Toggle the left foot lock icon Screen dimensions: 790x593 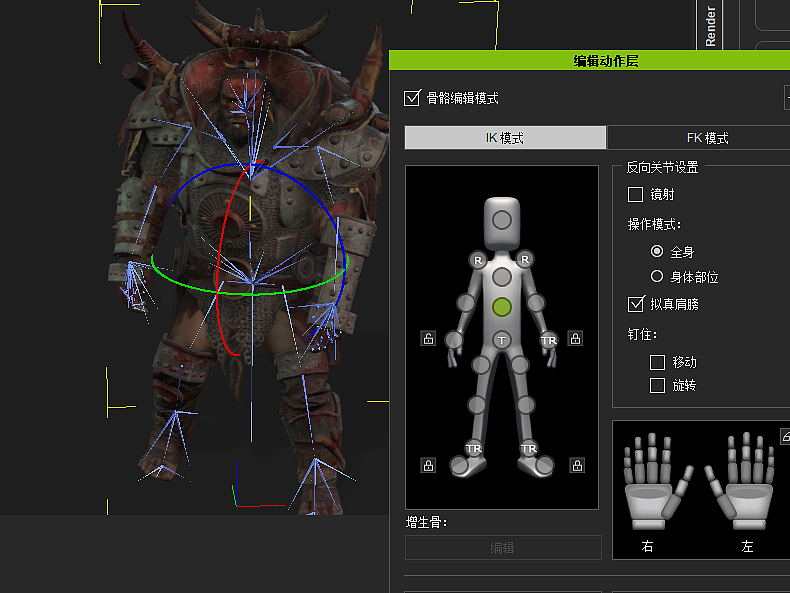pyautogui.click(x=577, y=465)
